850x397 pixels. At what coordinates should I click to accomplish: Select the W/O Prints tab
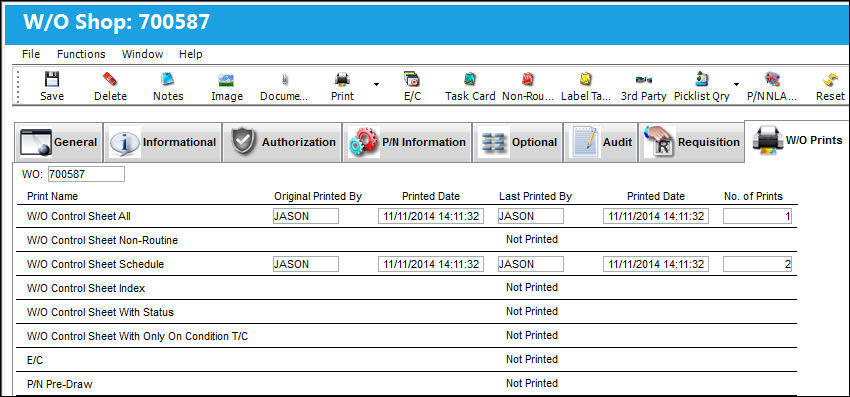pos(797,140)
